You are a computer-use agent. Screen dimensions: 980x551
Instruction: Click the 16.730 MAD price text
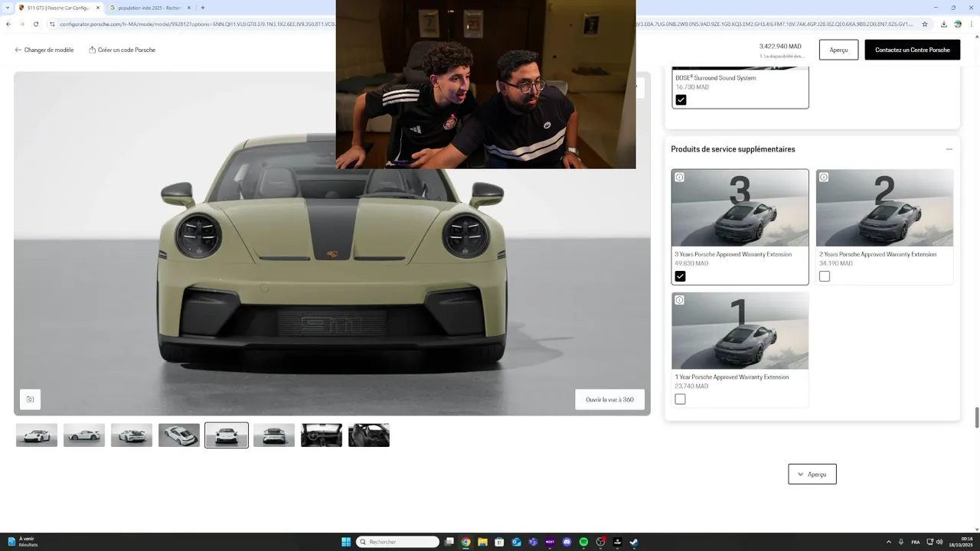pos(692,87)
